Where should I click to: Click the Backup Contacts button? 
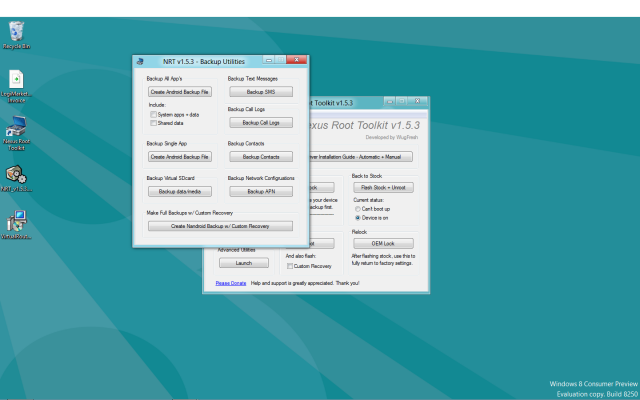click(x=261, y=157)
